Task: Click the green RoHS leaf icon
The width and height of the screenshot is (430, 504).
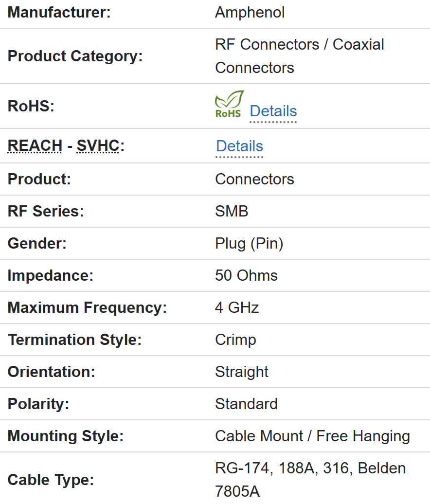Action: [229, 104]
